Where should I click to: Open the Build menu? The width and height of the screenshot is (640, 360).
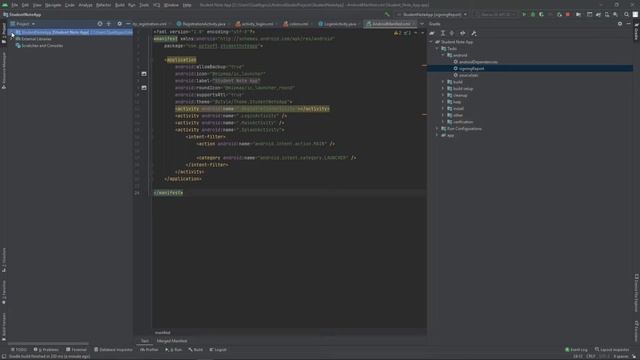pyautogui.click(x=120, y=5)
